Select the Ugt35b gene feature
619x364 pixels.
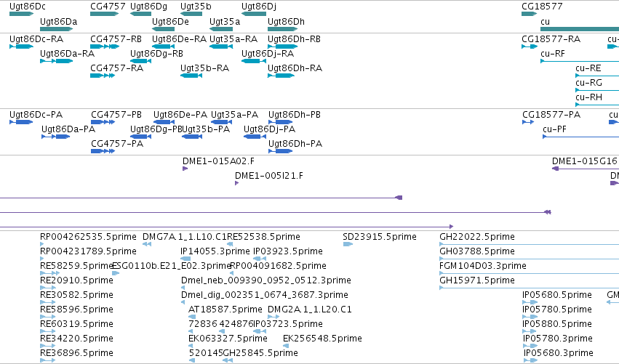coord(191,14)
